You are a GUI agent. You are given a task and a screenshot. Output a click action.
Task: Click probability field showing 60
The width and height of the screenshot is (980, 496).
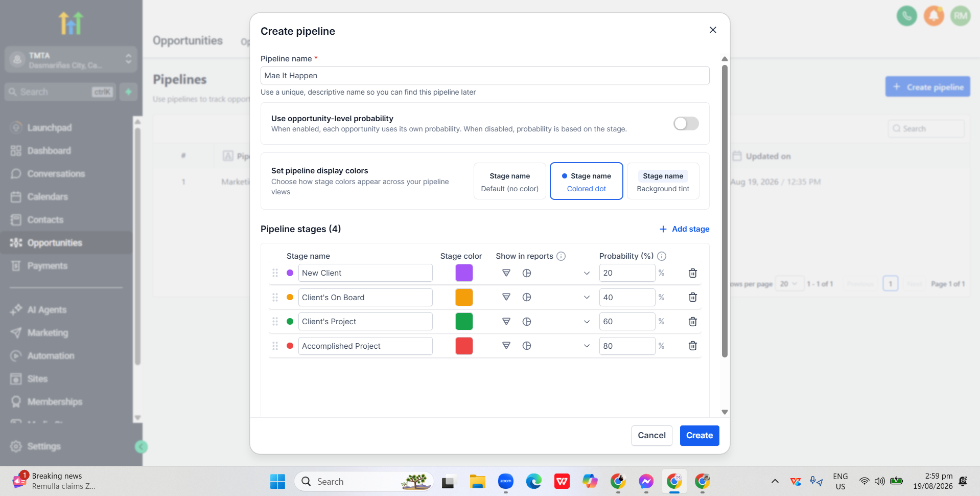[627, 322]
